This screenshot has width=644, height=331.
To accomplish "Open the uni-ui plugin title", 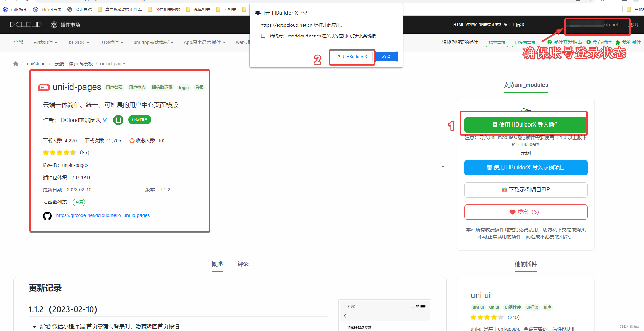I will click(x=481, y=295).
